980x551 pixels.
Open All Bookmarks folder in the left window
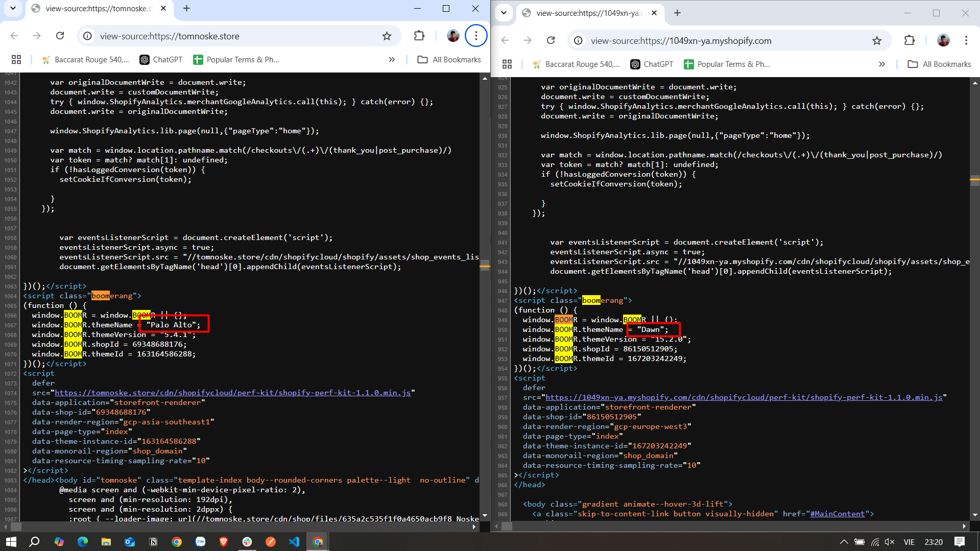[x=449, y=60]
